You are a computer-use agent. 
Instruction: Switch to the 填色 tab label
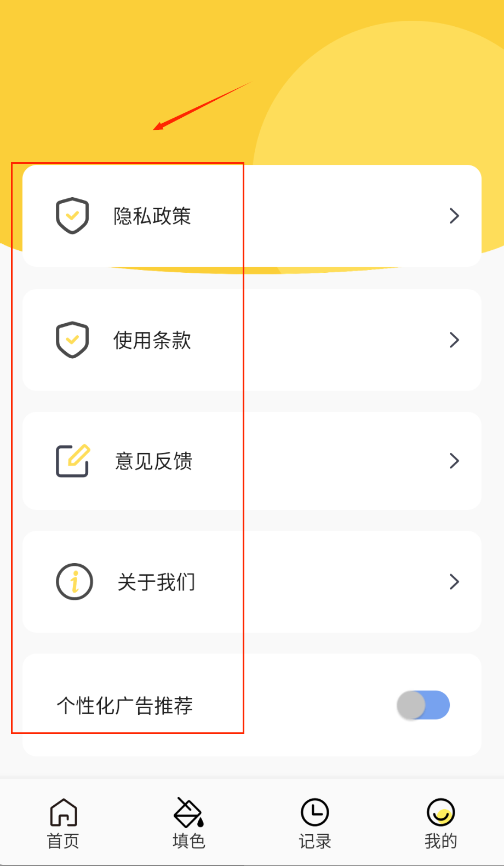click(x=189, y=841)
